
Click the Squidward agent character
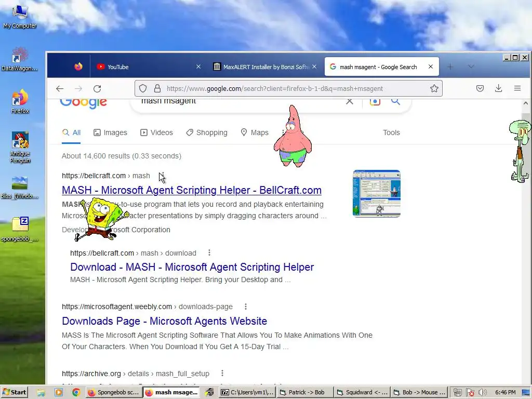[x=521, y=151]
